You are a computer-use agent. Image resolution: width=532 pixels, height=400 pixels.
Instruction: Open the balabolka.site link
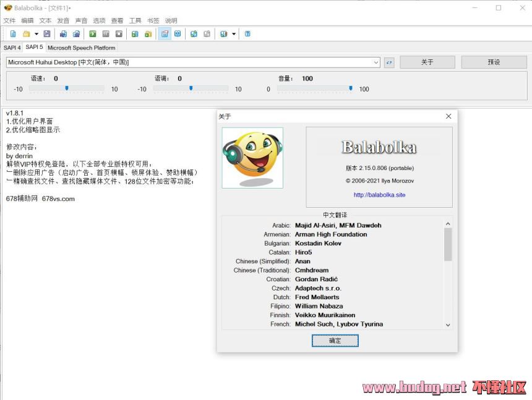tap(379, 195)
